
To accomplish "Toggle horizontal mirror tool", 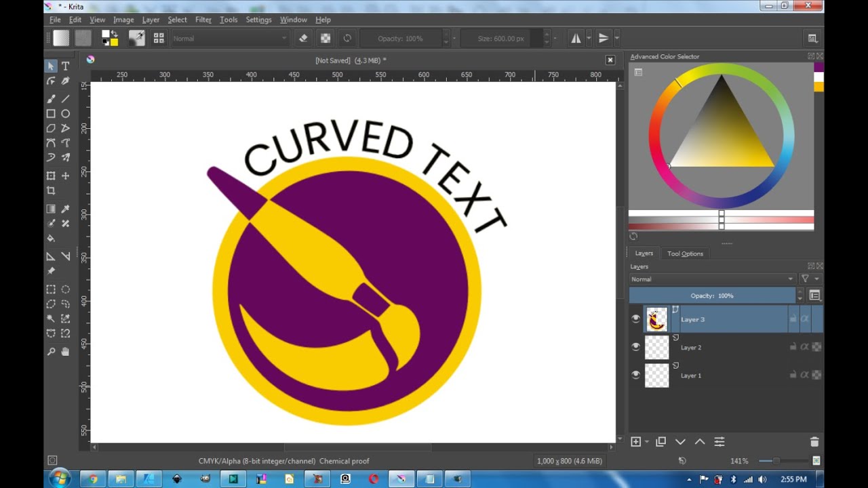I will tap(576, 39).
